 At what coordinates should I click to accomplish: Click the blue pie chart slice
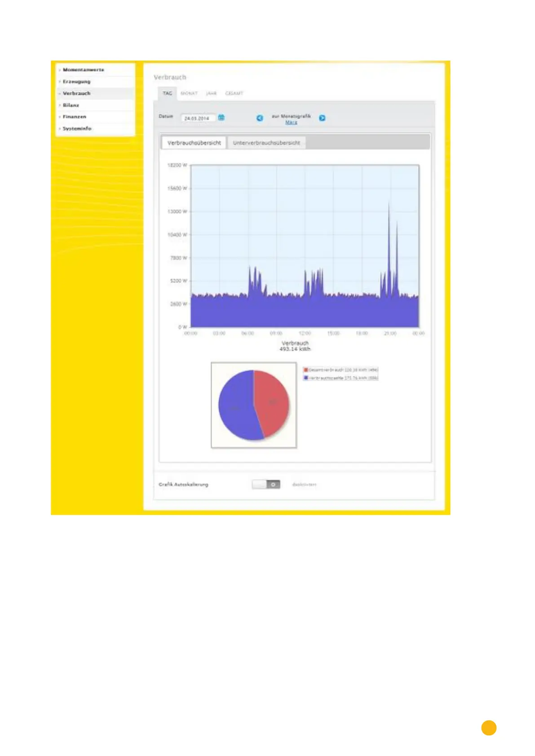[235, 406]
